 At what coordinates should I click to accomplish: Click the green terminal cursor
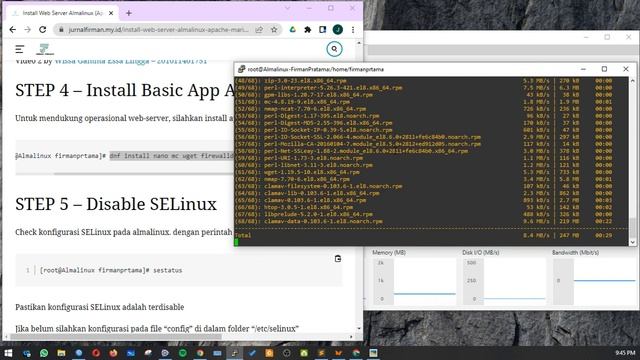[236, 242]
